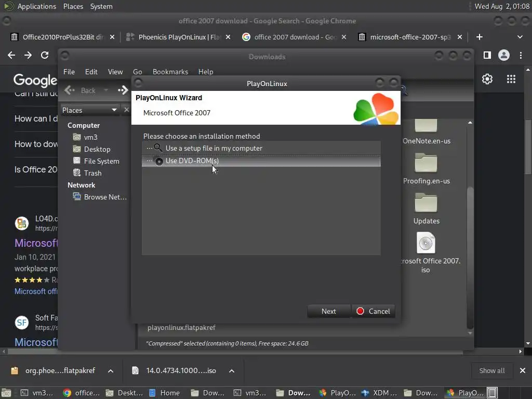
Task: Open Chrome three-dot menu
Action: coord(521,55)
